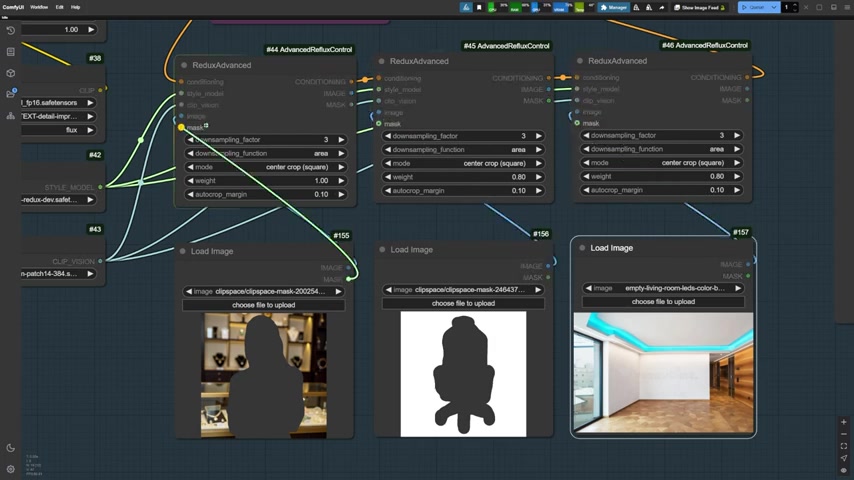Click choose file to upload in node #156

coord(463,303)
